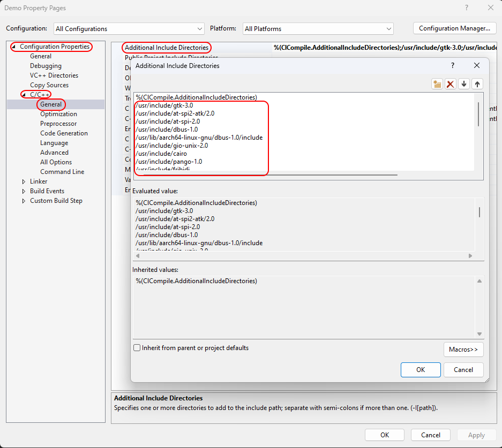Collapse the C/C++ tree node
Screen dimensions: 502x448
(x=24, y=95)
